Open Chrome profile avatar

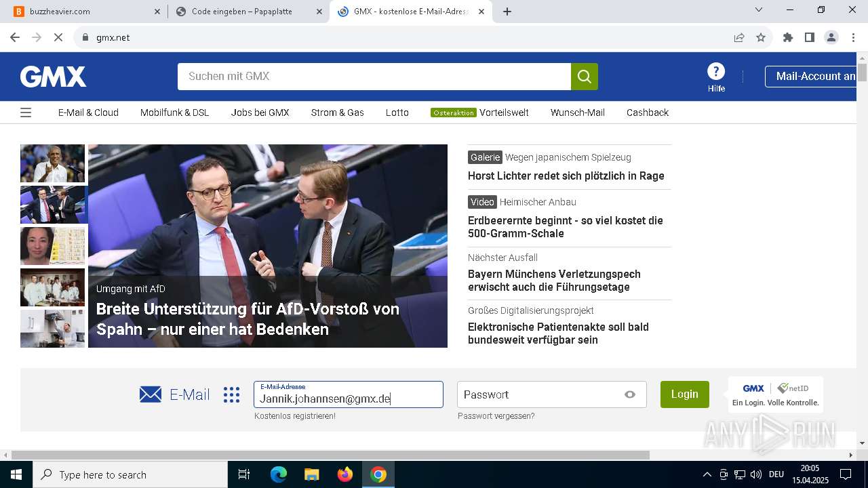click(x=831, y=37)
